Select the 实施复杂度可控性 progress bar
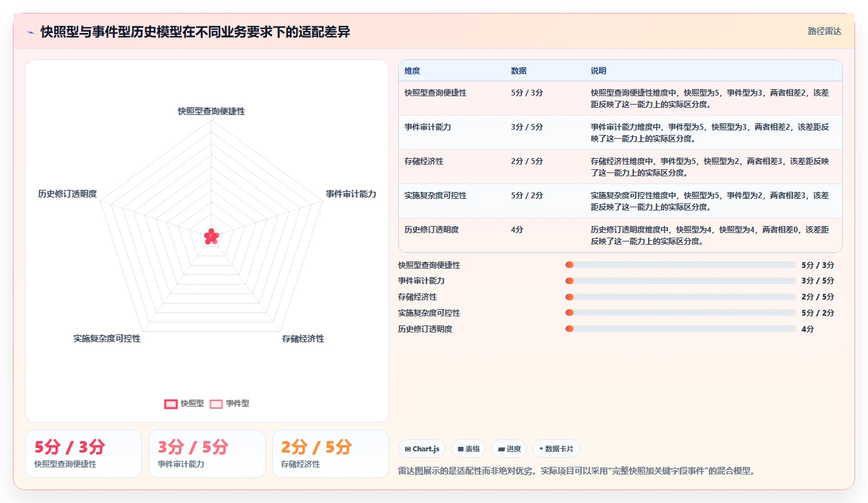 [681, 313]
